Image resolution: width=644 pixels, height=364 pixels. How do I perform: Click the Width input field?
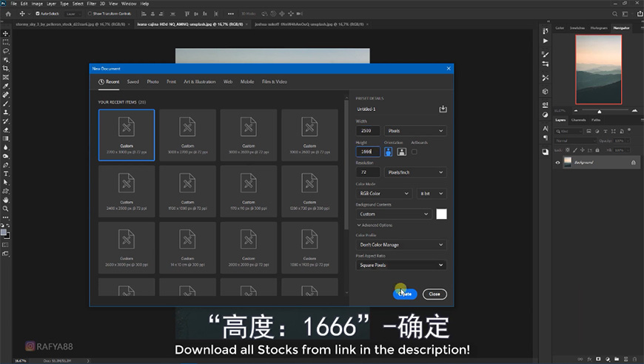pyautogui.click(x=368, y=131)
